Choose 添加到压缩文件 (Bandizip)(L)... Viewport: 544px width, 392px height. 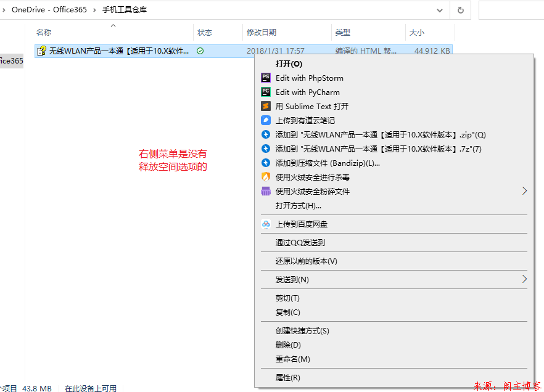(x=328, y=163)
